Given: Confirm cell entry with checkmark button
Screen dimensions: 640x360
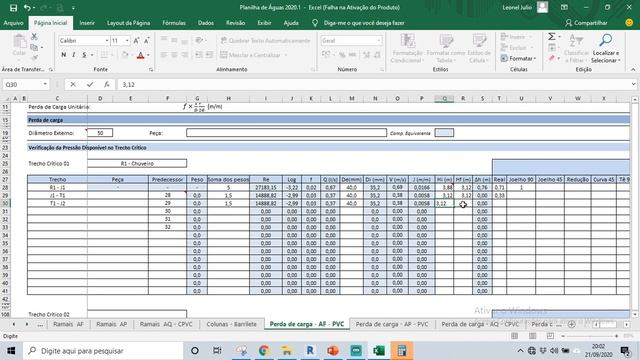Looking at the screenshot, I should click(90, 84).
